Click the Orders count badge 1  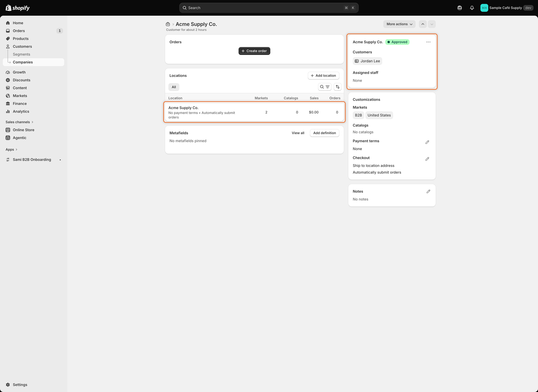[x=60, y=31]
